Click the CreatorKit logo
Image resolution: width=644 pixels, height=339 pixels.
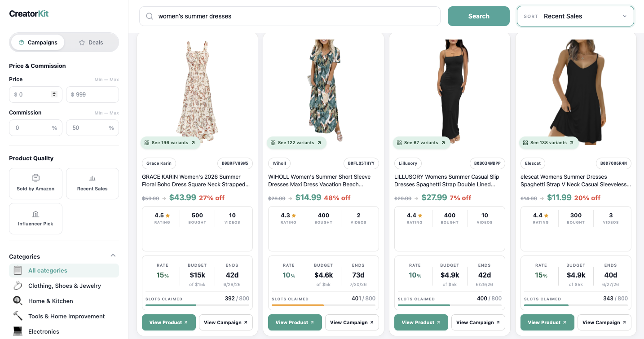pos(29,13)
